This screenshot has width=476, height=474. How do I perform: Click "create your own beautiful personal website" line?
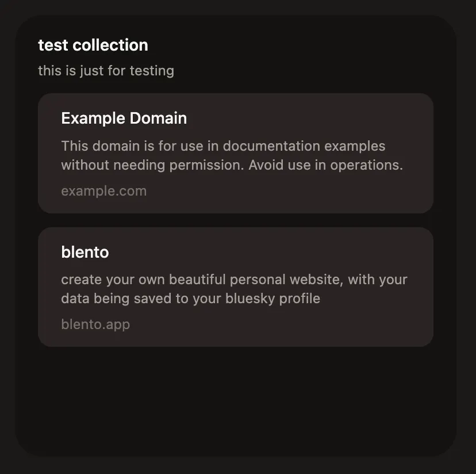pos(190,280)
